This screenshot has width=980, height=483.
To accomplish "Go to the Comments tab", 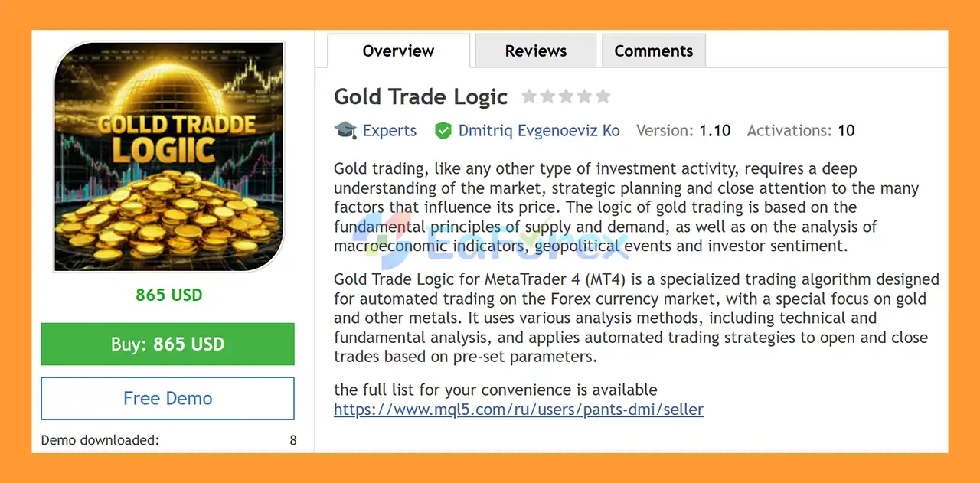I will 653,51.
